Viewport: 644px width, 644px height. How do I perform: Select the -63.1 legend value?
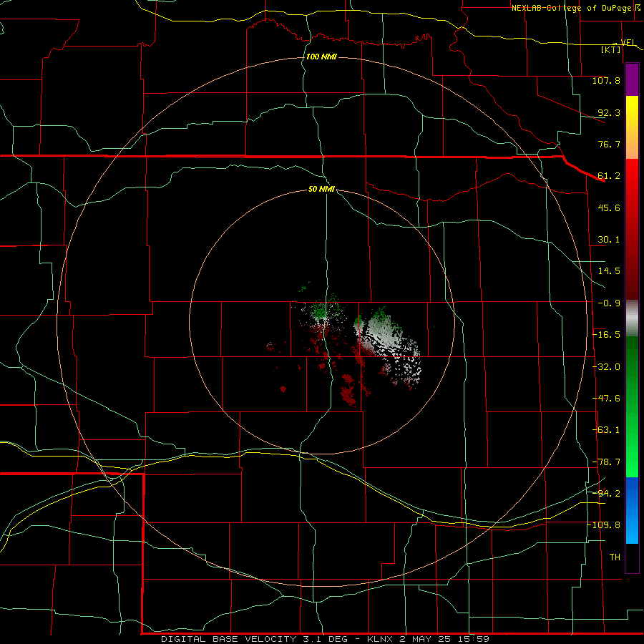[x=606, y=430]
